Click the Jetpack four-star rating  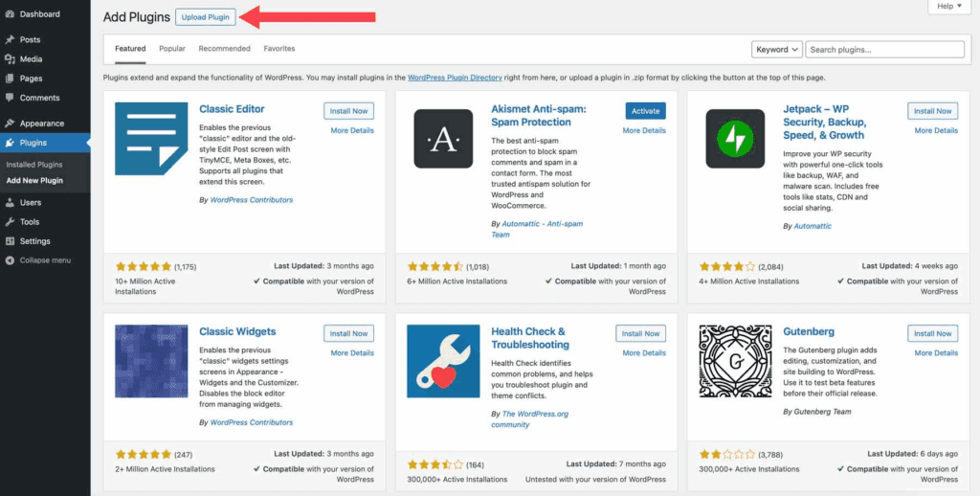click(727, 266)
